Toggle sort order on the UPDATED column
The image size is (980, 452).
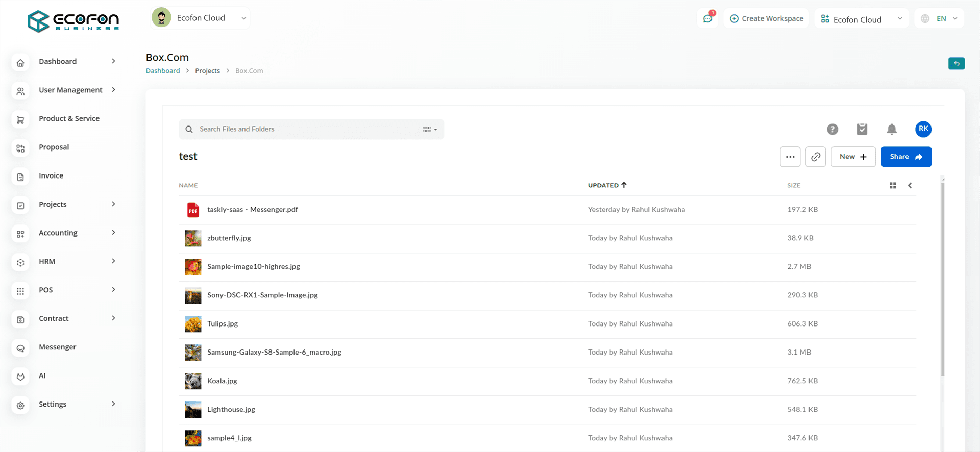607,185
